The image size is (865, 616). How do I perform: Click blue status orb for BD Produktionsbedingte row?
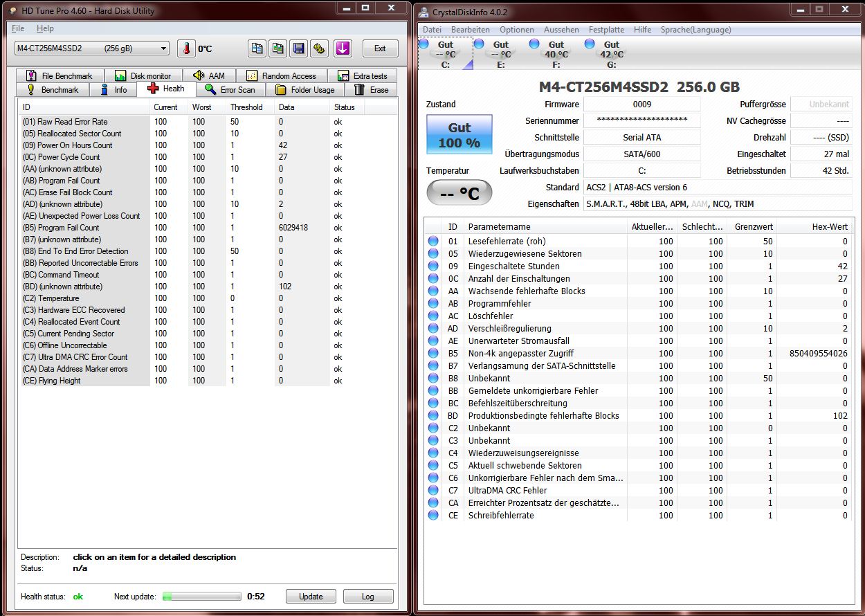coord(433,415)
